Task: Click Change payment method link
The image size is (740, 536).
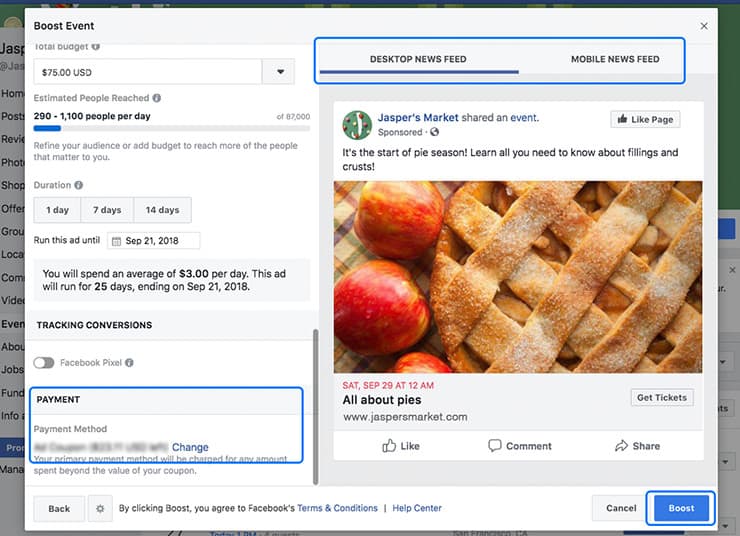Action: coord(190,447)
